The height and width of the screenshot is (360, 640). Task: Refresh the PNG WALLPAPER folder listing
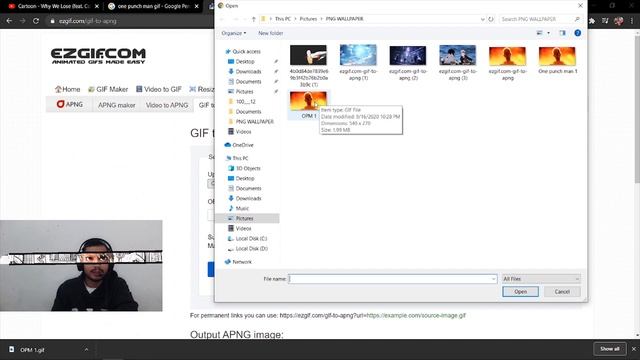point(491,19)
